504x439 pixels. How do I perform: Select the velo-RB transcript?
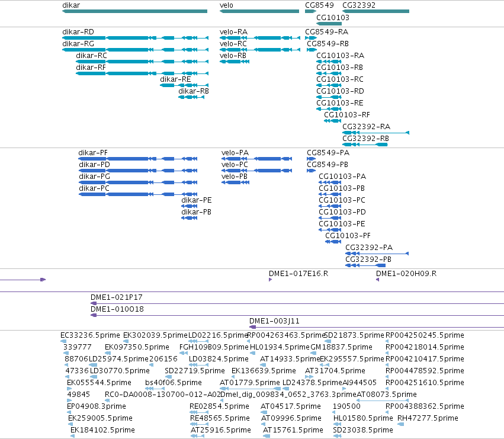pos(235,62)
